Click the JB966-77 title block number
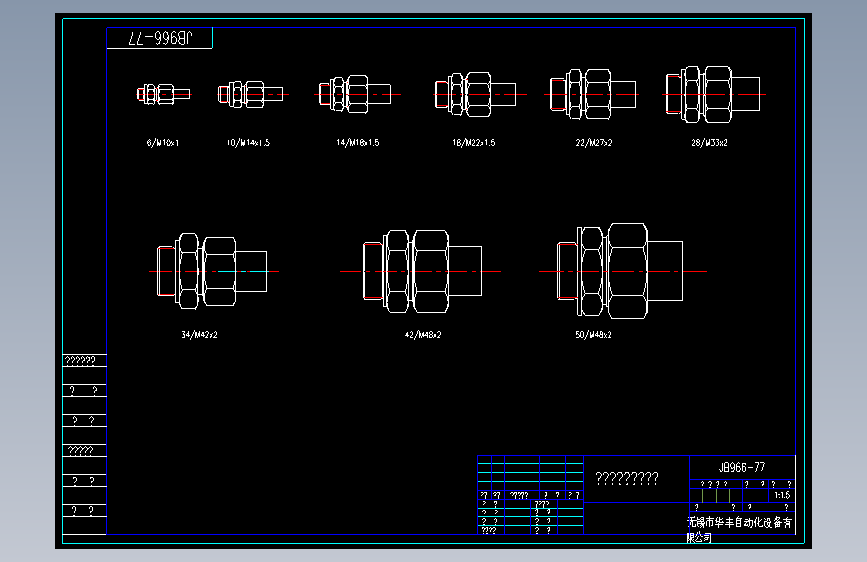This screenshot has width=867, height=562. 742,467
